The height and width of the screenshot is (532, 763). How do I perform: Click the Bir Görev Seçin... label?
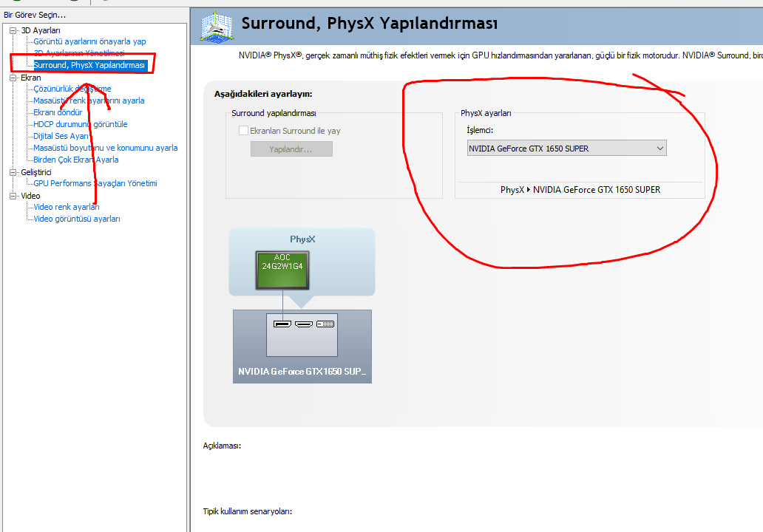[35, 15]
